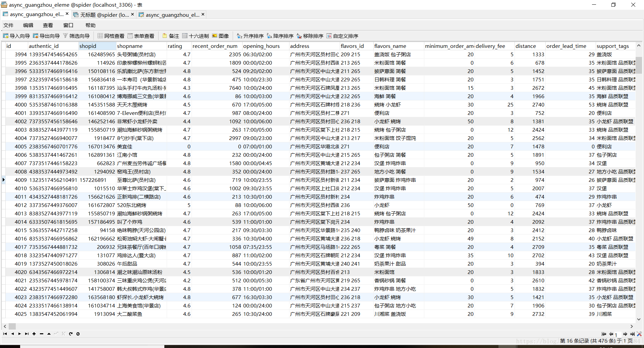Go to the previous record

12,334
